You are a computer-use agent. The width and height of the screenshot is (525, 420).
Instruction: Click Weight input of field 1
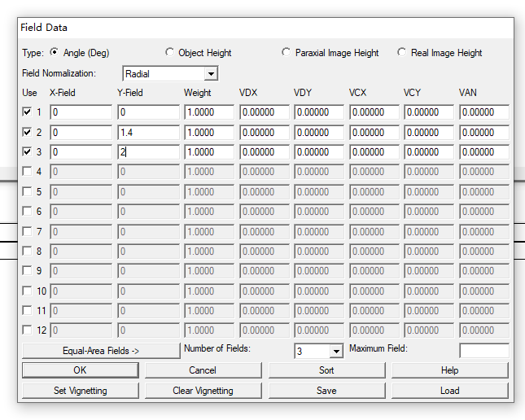pyautogui.click(x=209, y=112)
